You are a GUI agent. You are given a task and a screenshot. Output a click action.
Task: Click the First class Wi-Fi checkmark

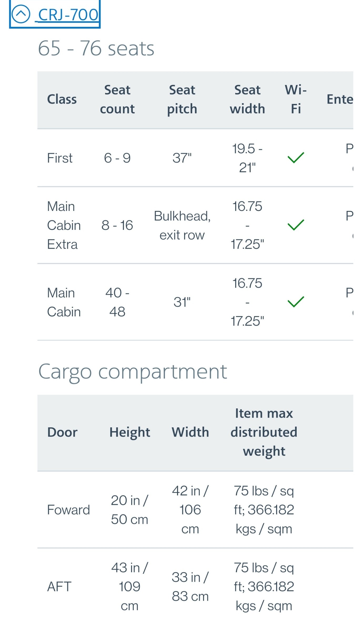click(296, 158)
